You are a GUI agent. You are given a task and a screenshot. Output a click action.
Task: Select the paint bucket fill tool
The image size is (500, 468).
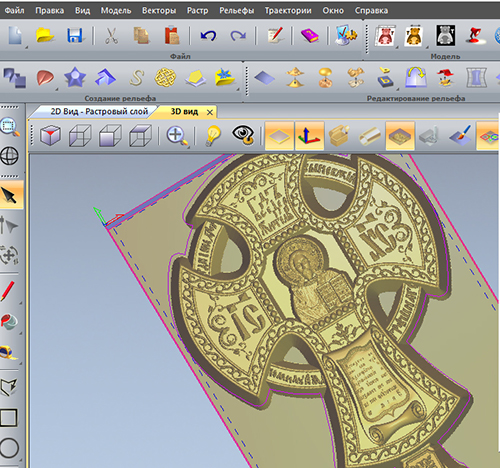click(x=9, y=321)
